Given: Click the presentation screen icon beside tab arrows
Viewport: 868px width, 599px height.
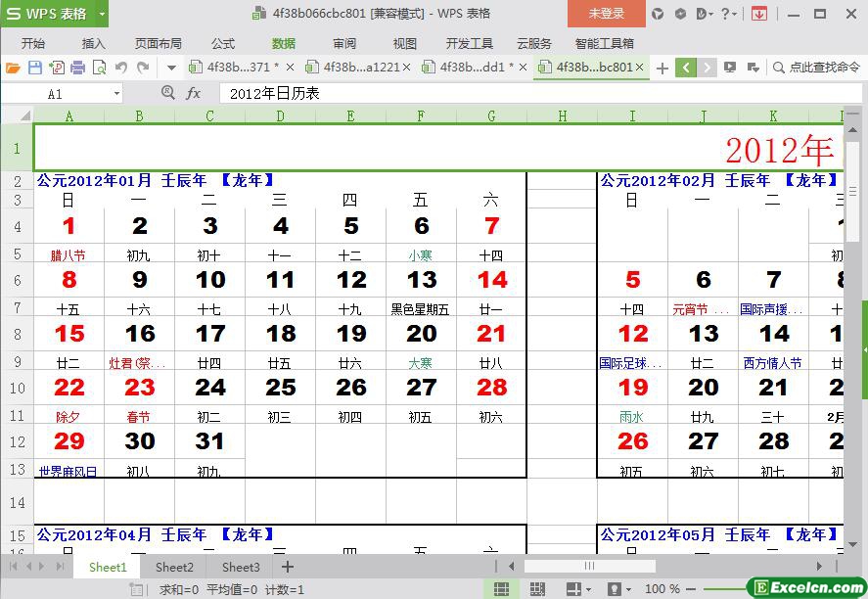Looking at the screenshot, I should point(730,68).
